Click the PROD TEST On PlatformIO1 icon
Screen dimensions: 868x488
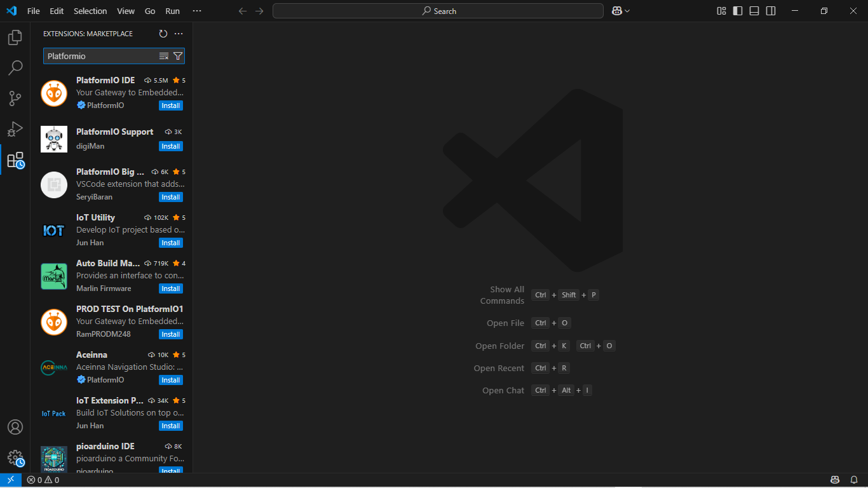pyautogui.click(x=54, y=322)
